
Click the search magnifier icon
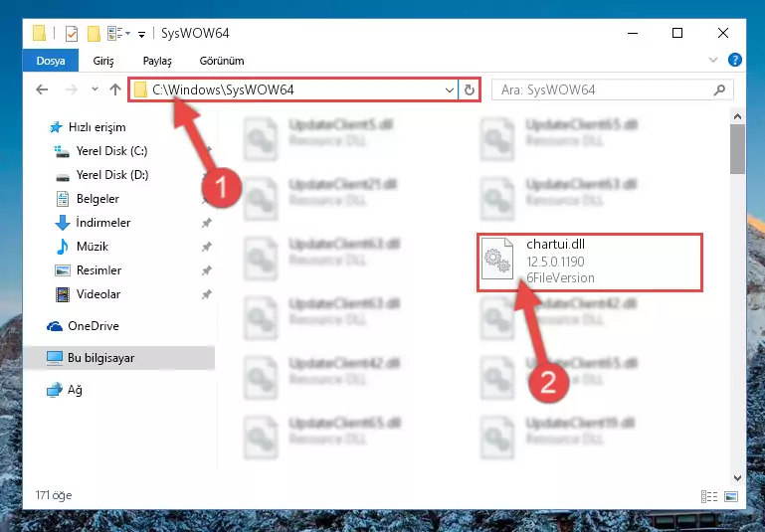tap(719, 89)
